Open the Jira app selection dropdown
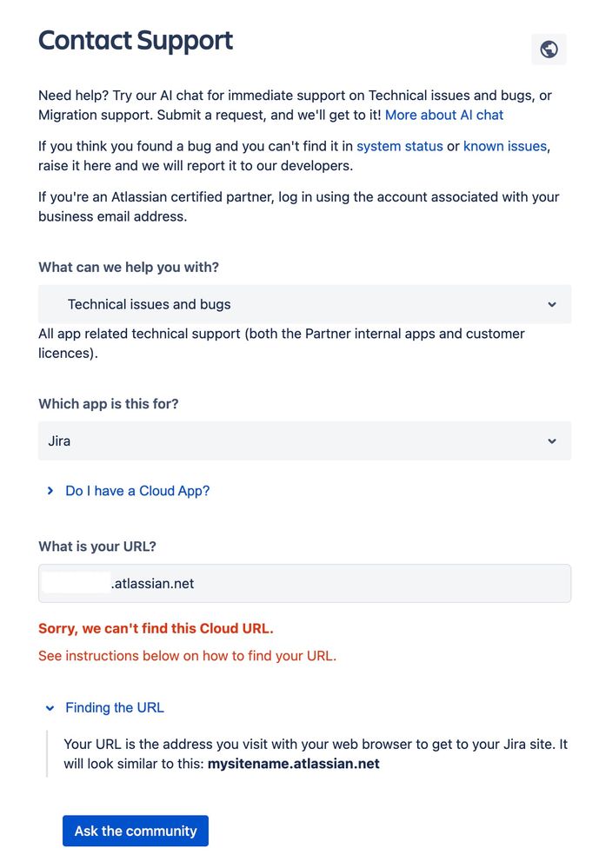The height and width of the screenshot is (868, 599). 304,441
